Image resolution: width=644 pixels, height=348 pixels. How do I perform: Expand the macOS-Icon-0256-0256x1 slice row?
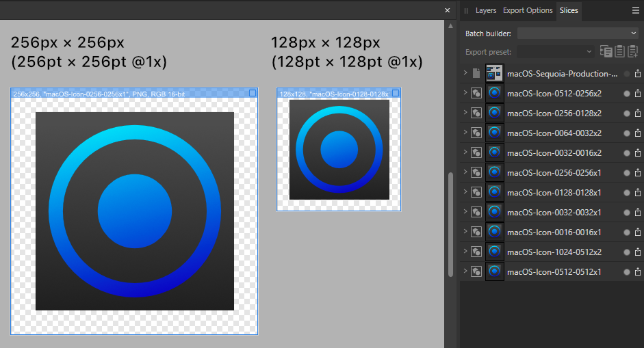click(x=465, y=172)
